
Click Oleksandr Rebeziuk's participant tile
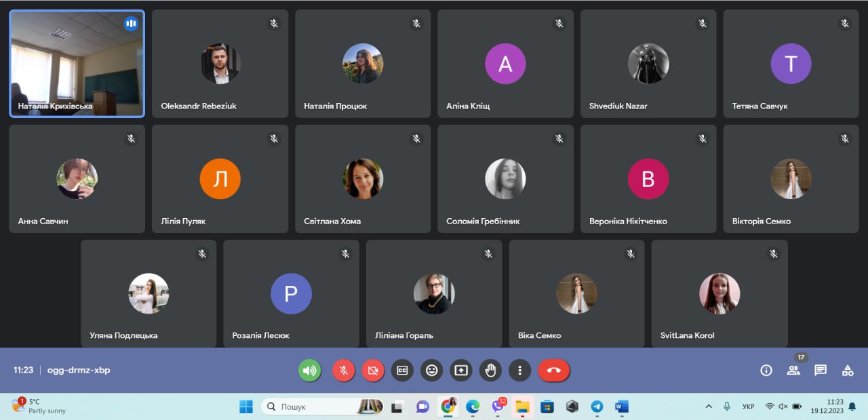pos(220,64)
